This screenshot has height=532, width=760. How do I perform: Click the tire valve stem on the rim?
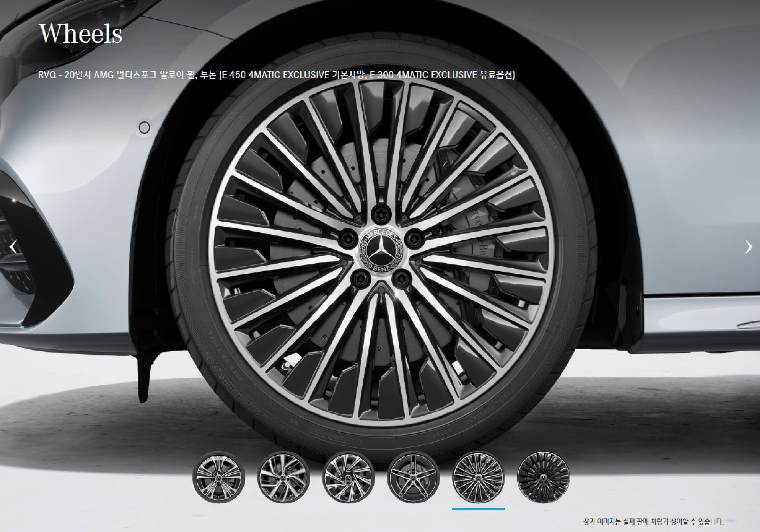(285, 367)
